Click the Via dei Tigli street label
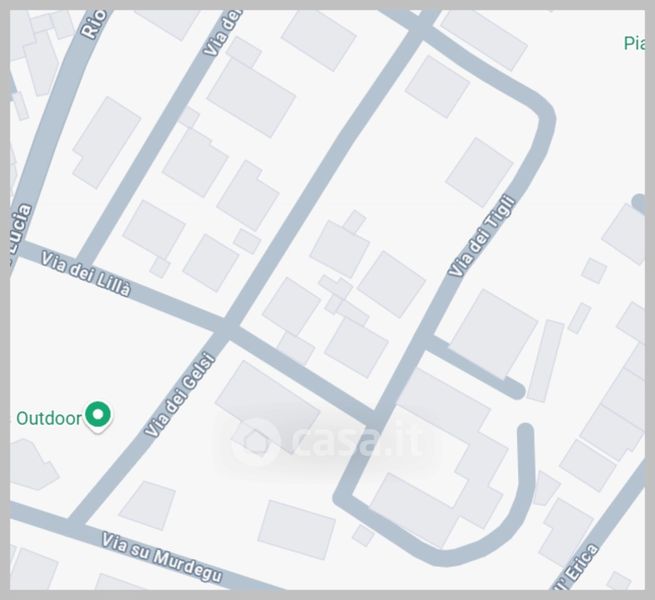Screen dimensions: 655x600 482,236
